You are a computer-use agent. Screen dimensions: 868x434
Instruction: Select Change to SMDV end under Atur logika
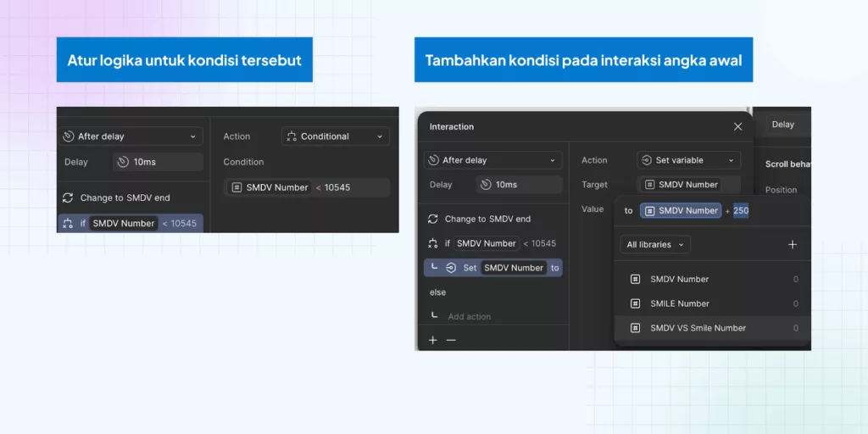(x=125, y=198)
